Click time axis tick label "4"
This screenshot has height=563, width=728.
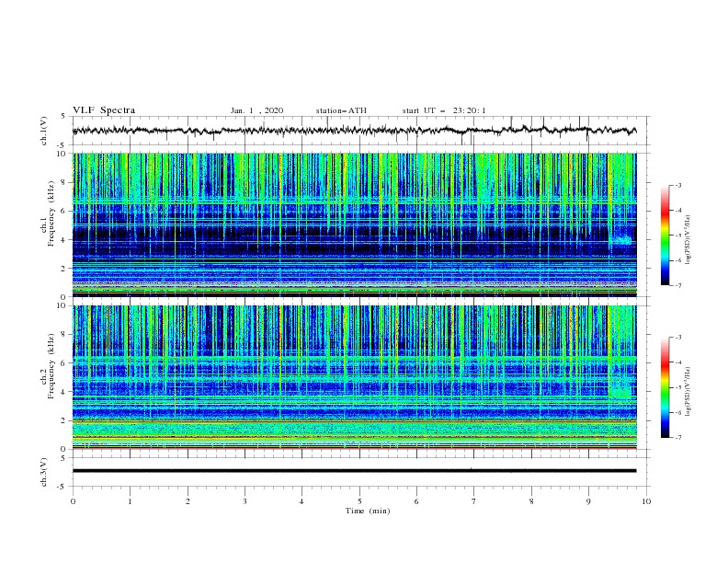(x=302, y=501)
